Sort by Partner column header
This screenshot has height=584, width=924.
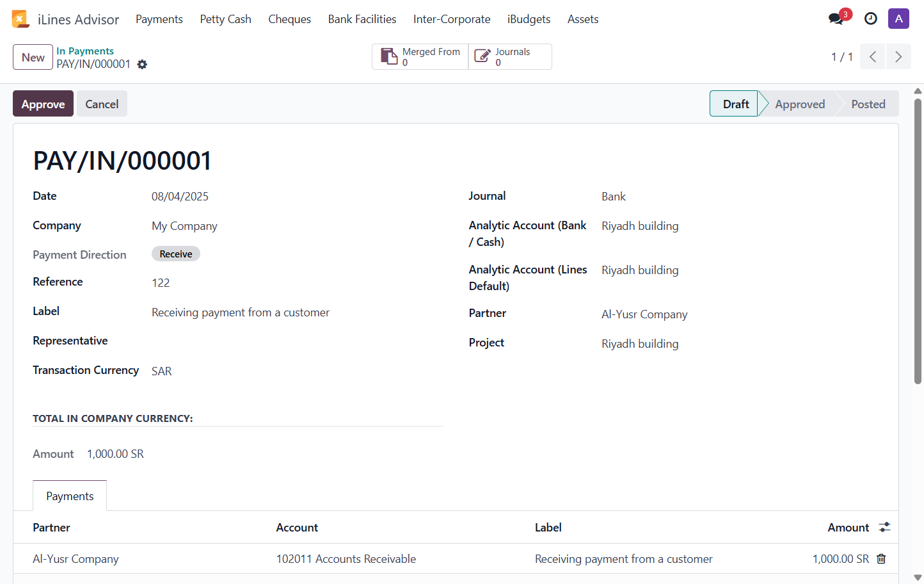51,528
